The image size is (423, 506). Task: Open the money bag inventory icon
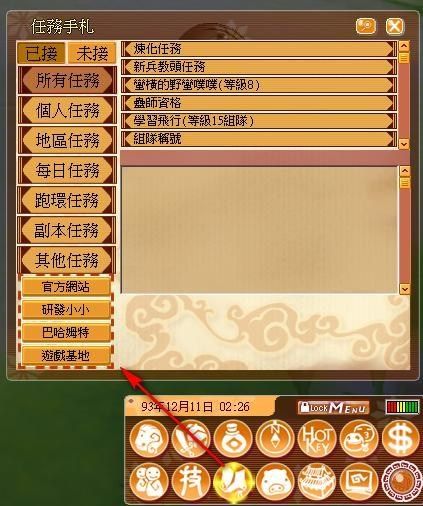[233, 438]
